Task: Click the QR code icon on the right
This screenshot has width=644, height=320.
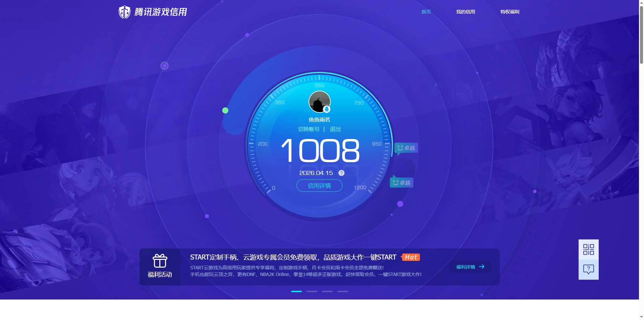Action: (588, 250)
